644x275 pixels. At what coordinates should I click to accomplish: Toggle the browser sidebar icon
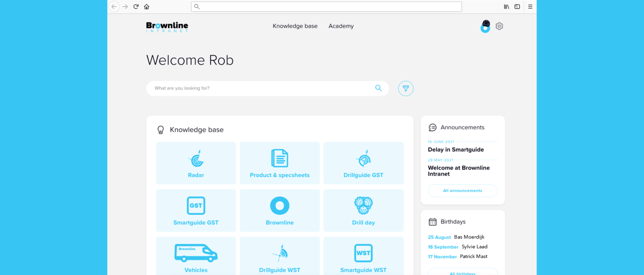tap(517, 7)
